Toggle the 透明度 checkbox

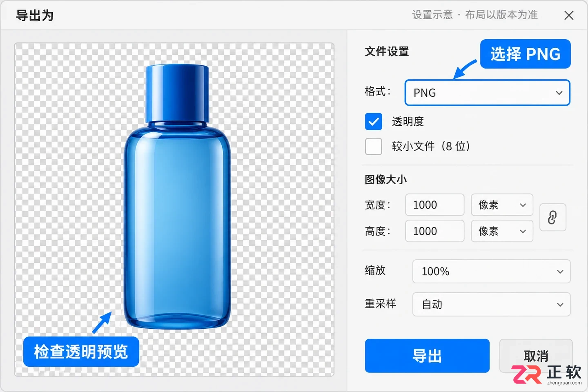(374, 122)
